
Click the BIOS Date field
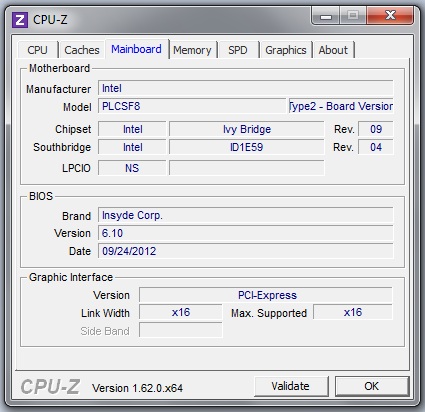pyautogui.click(x=246, y=251)
